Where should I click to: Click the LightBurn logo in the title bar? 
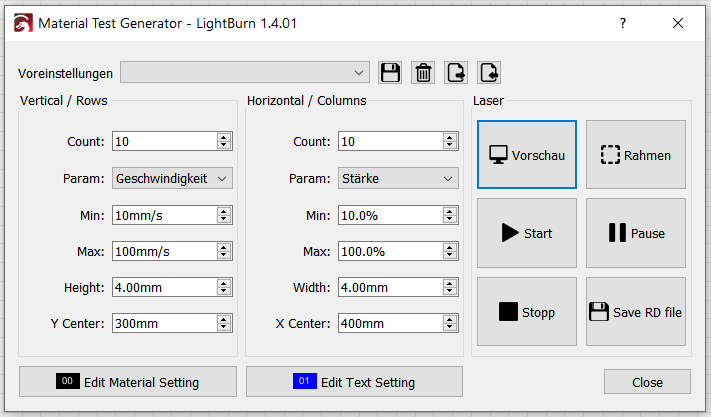point(23,23)
